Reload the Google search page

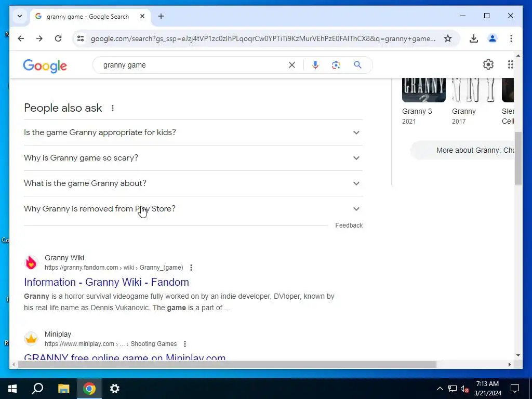point(58,38)
